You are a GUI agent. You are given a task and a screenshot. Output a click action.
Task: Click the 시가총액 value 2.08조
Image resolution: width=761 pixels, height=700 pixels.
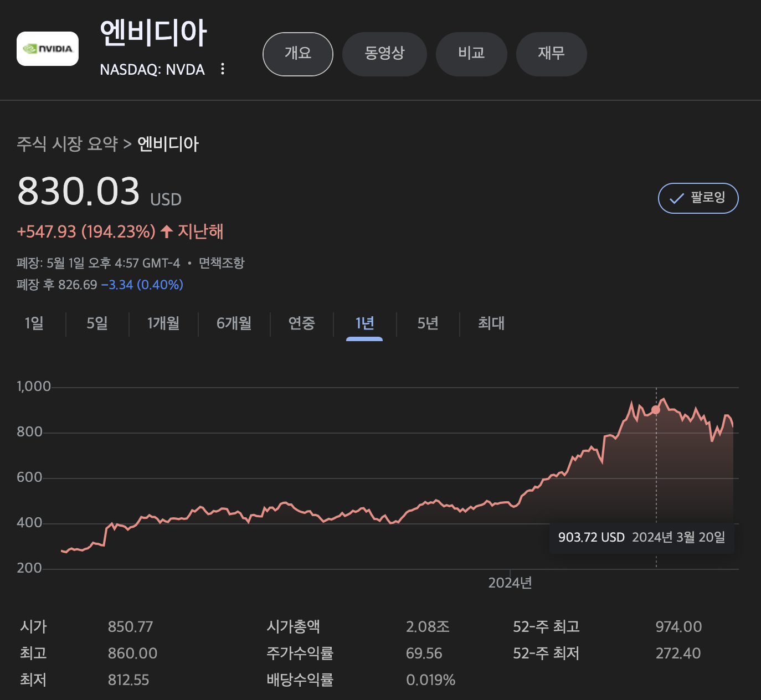pos(428,627)
